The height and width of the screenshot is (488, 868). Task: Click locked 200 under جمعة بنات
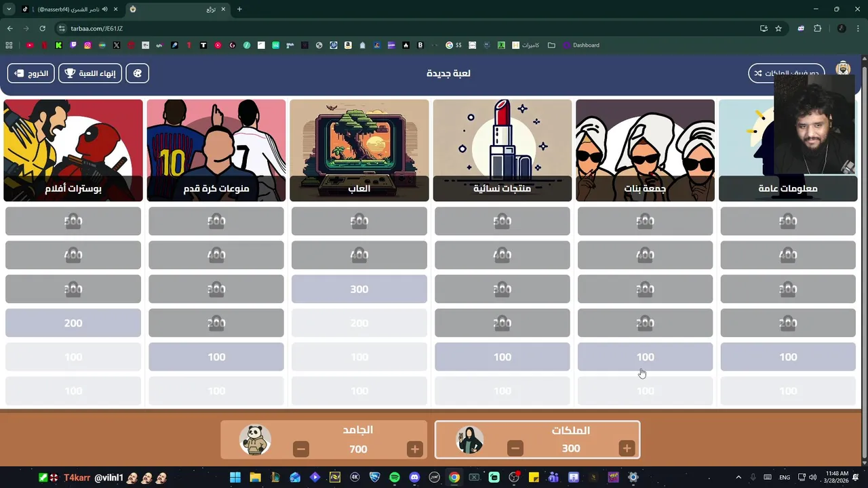646,323
